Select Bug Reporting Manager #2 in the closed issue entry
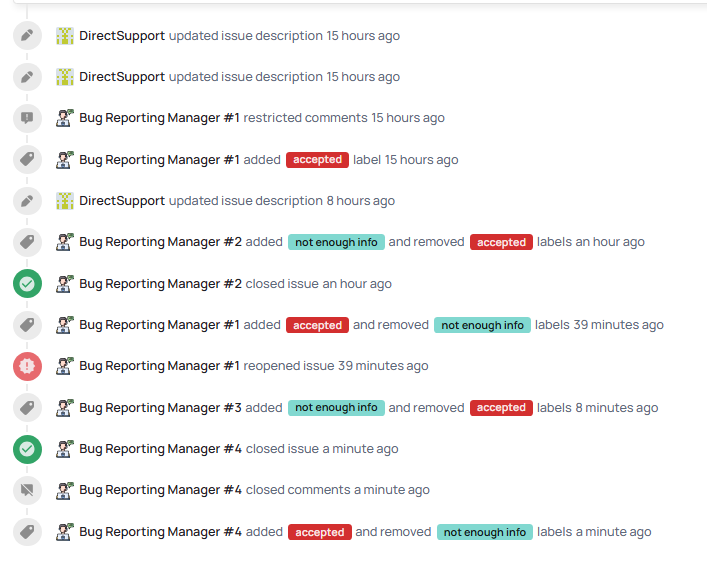707x561 pixels. [160, 284]
